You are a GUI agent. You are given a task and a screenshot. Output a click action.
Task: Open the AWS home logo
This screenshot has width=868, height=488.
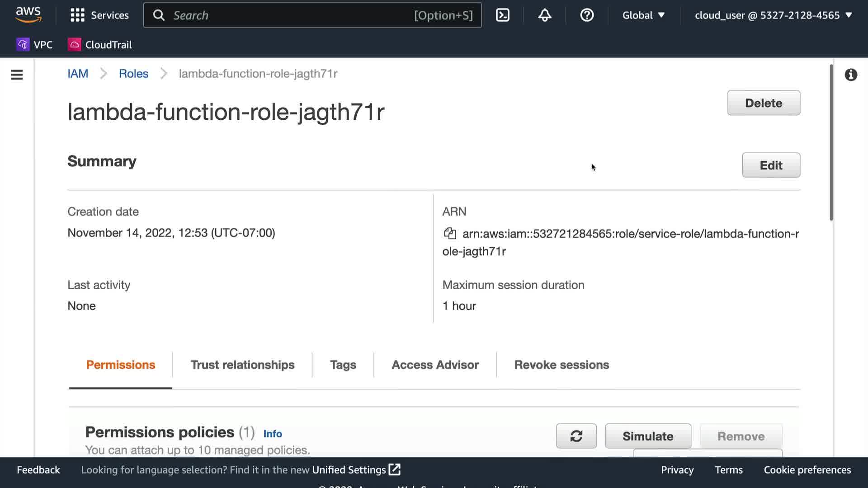click(x=28, y=14)
